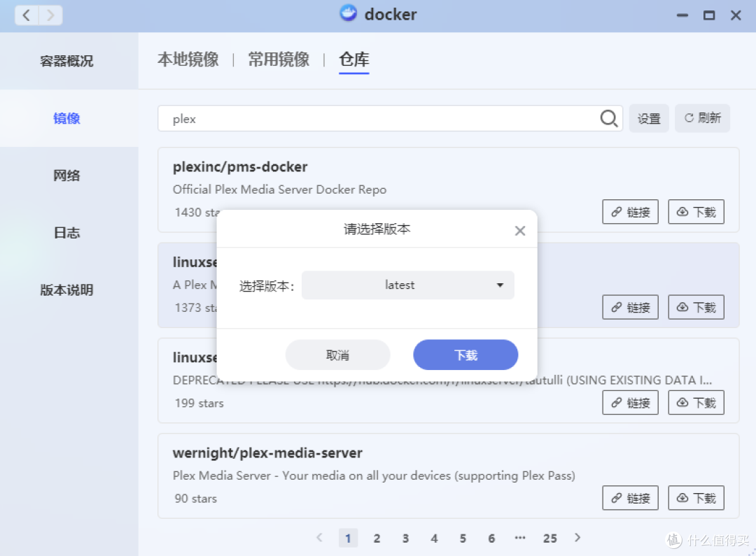The height and width of the screenshot is (556, 756).
Task: Click previous page arrow in pagination
Action: [x=319, y=538]
